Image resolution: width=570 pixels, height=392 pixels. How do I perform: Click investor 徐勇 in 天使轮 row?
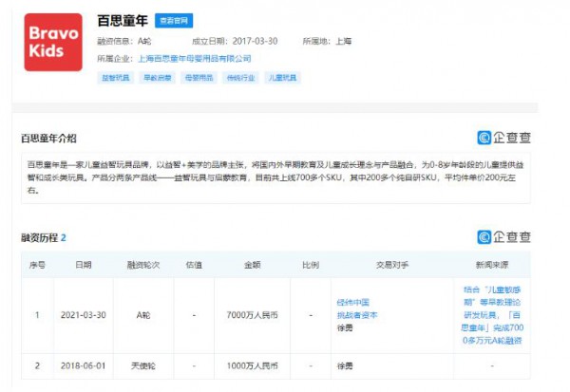(345, 365)
